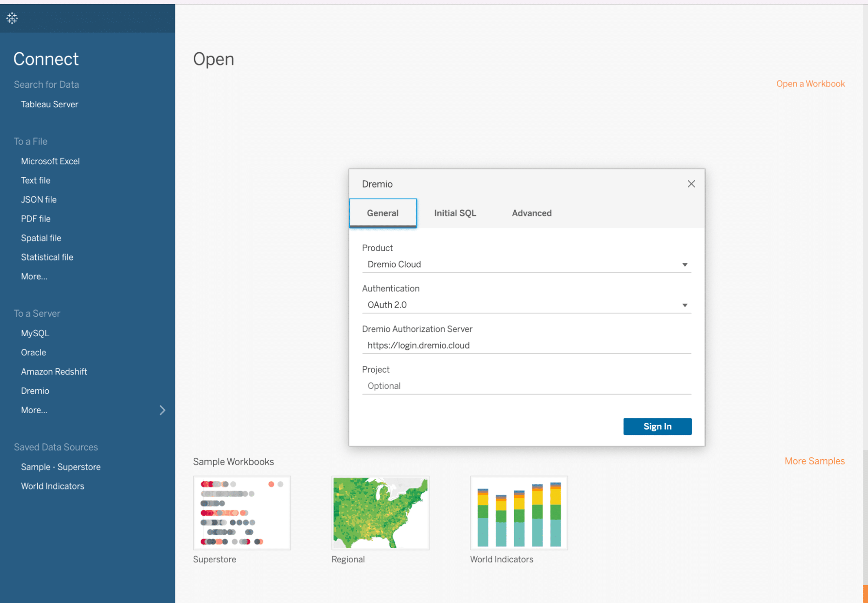Open the Regional sample workbook thumbnail
This screenshot has height=603, width=868.
380,513
